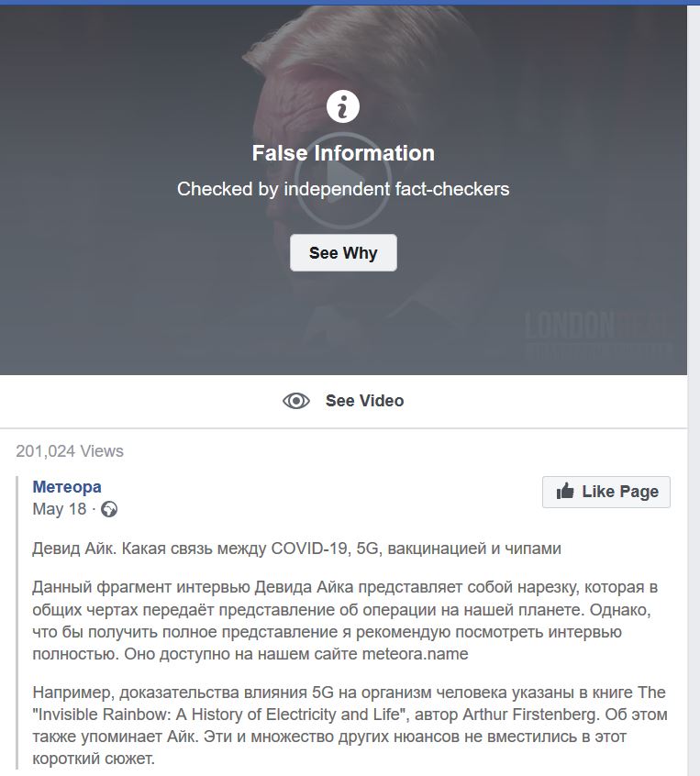700x776 pixels.
Task: Click the post title about COVID-19, 5G
Action: (296, 549)
